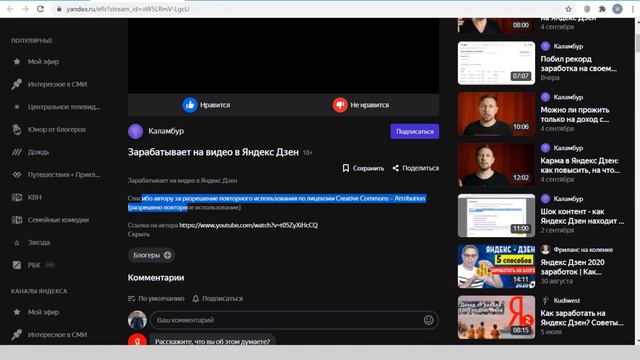This screenshot has height=360, width=640.
Task: Open the 11:00 Шок контент thumbnail
Action: click(x=496, y=216)
